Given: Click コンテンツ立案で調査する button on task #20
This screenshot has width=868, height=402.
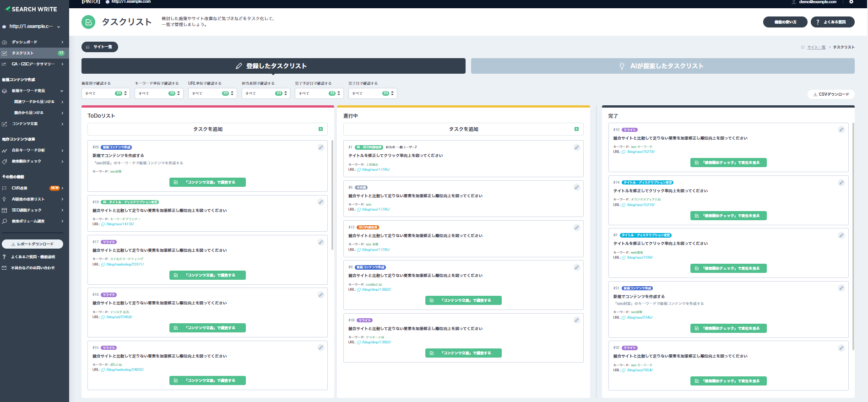Looking at the screenshot, I should [207, 182].
